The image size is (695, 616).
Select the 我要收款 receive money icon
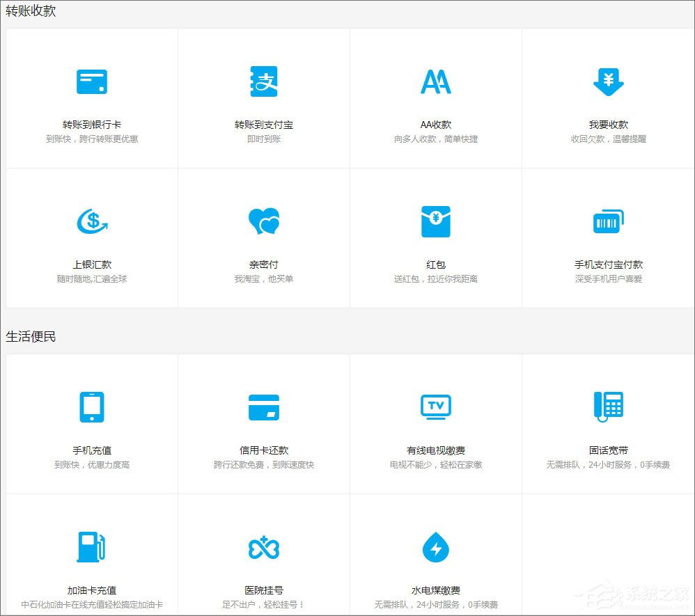[607, 81]
